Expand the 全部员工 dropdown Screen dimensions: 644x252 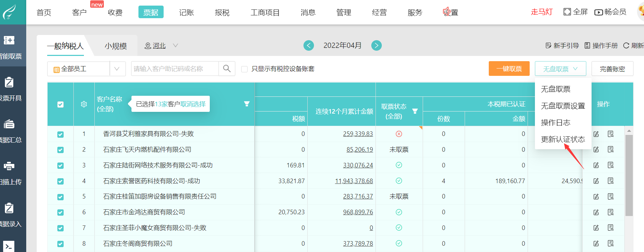tap(117, 69)
